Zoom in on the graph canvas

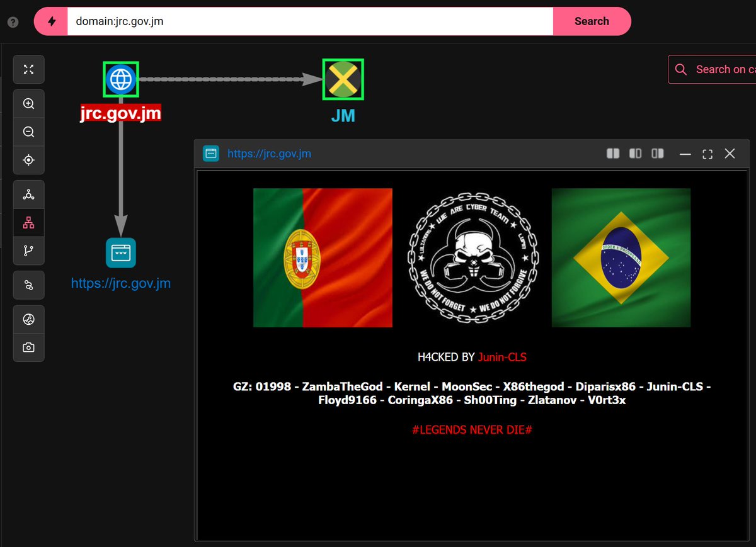[x=28, y=104]
